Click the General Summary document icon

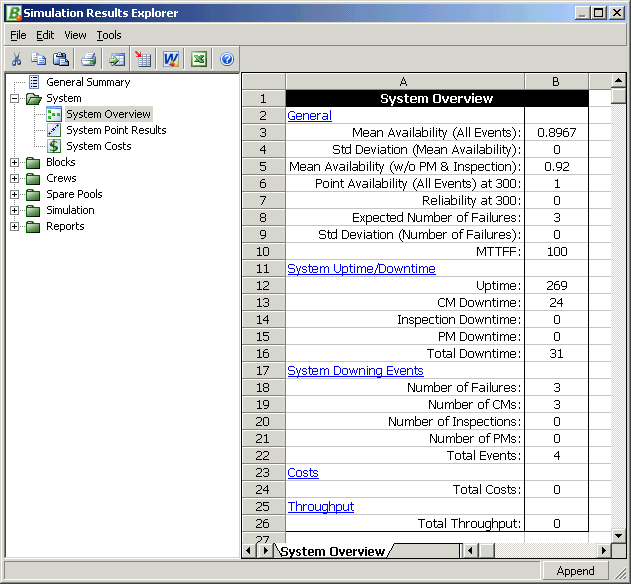(x=34, y=82)
